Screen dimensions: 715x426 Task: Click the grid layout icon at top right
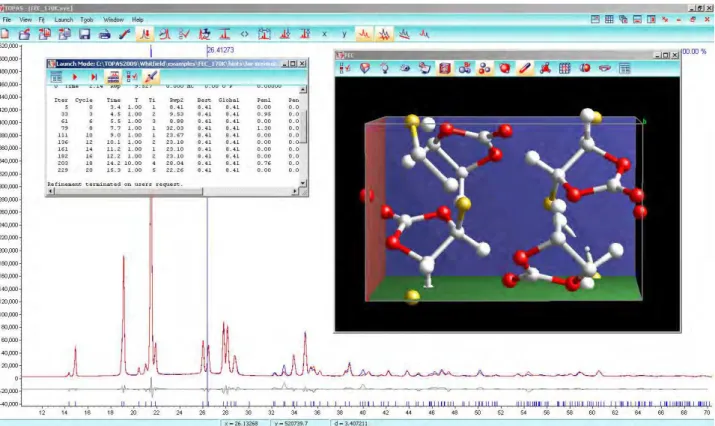click(x=609, y=20)
